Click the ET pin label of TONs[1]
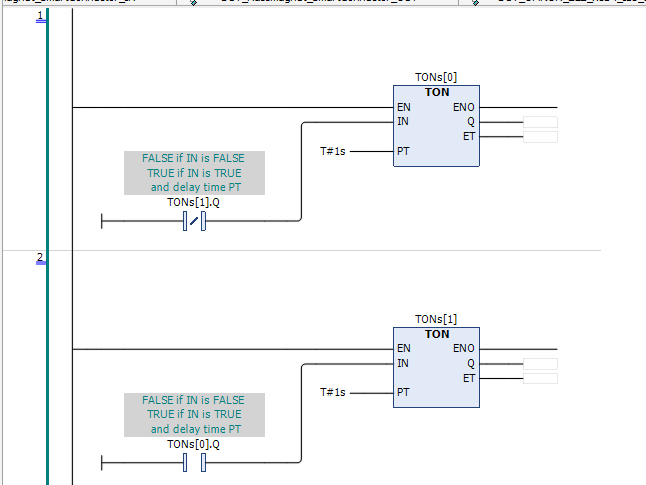 pos(469,378)
